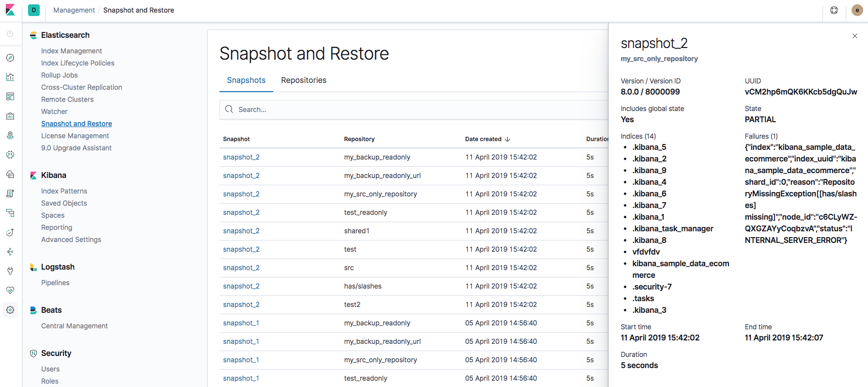The height and width of the screenshot is (387, 868).
Task: Open the recently viewed clock icon
Action: (10, 34)
